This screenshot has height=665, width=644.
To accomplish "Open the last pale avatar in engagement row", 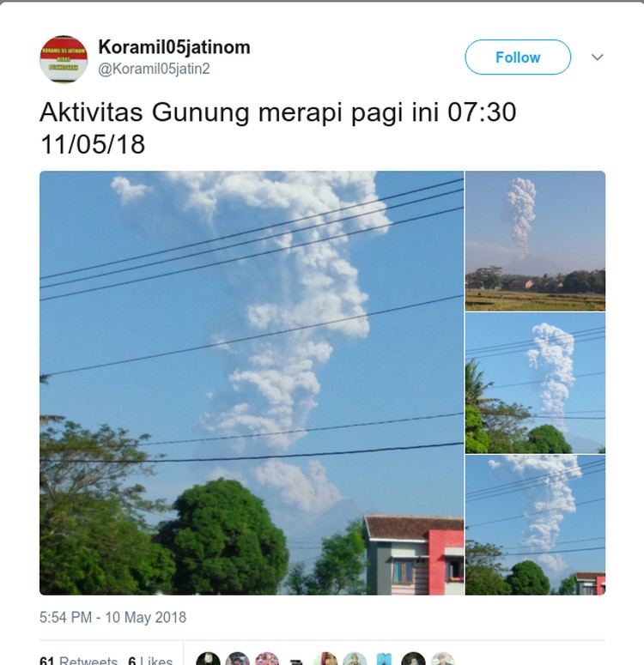I will (443, 659).
